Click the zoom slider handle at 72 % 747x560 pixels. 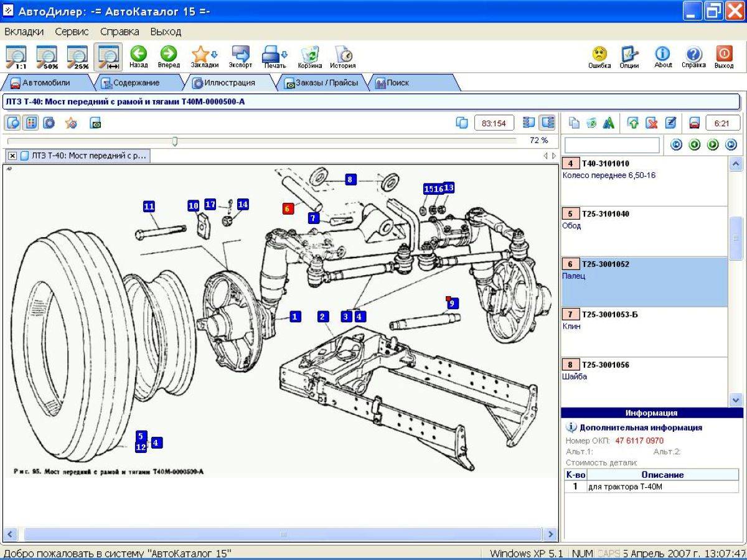click(x=175, y=141)
